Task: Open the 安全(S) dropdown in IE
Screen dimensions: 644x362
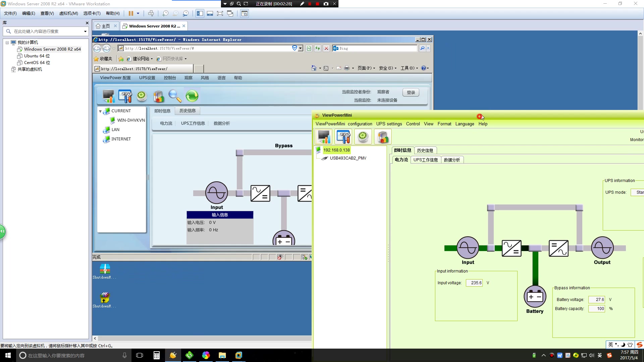Action: 387,68
